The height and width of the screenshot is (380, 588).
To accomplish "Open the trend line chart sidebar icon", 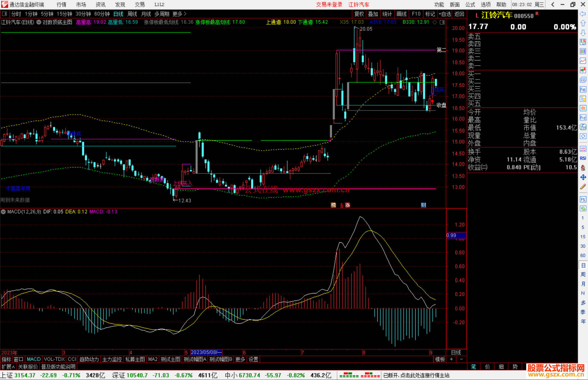I will point(583,61).
